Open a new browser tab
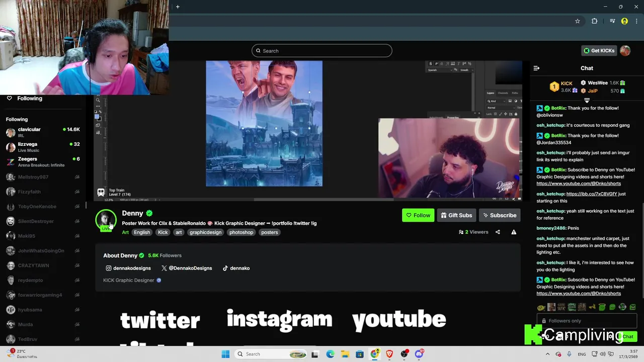Screen dimensions: 644x362 178,7
